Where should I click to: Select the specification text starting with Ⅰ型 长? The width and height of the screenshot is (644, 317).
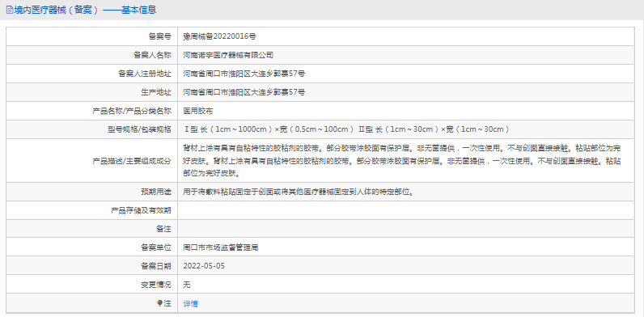[347, 129]
